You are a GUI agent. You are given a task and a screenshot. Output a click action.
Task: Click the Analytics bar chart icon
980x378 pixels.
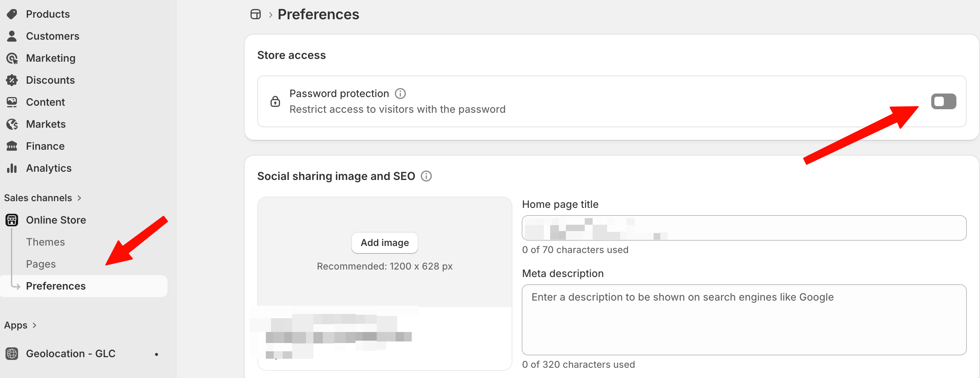(12, 168)
